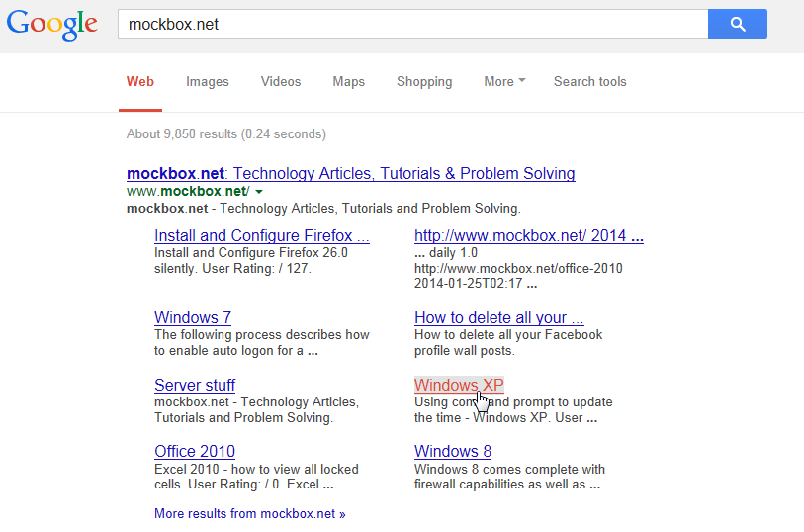The width and height of the screenshot is (804, 532).
Task: Open the Server stuff sitelink
Action: click(195, 385)
